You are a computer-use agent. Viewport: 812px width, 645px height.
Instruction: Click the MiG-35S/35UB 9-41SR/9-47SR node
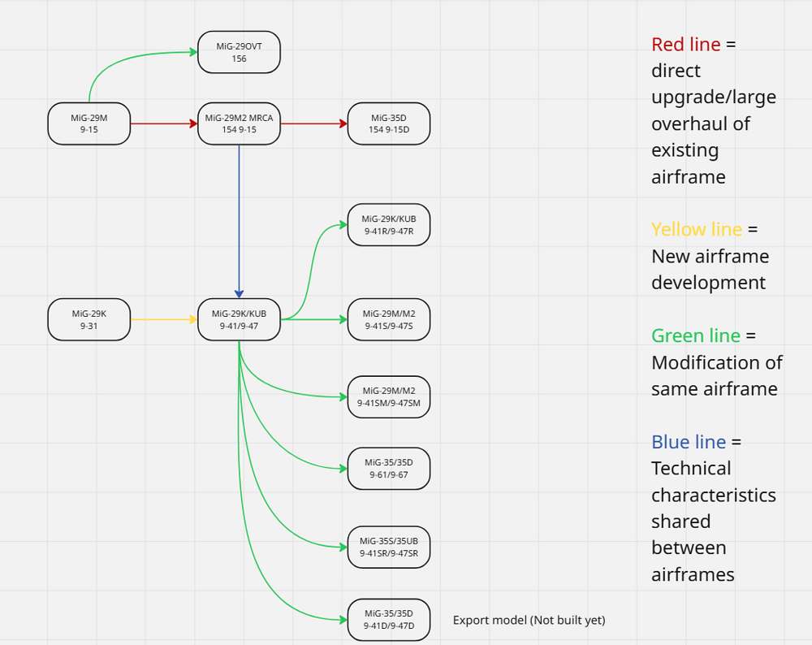tap(389, 547)
